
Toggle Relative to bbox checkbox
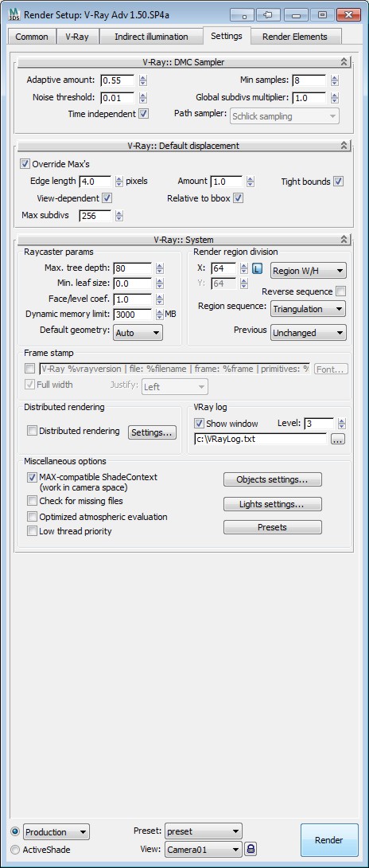coord(239,198)
